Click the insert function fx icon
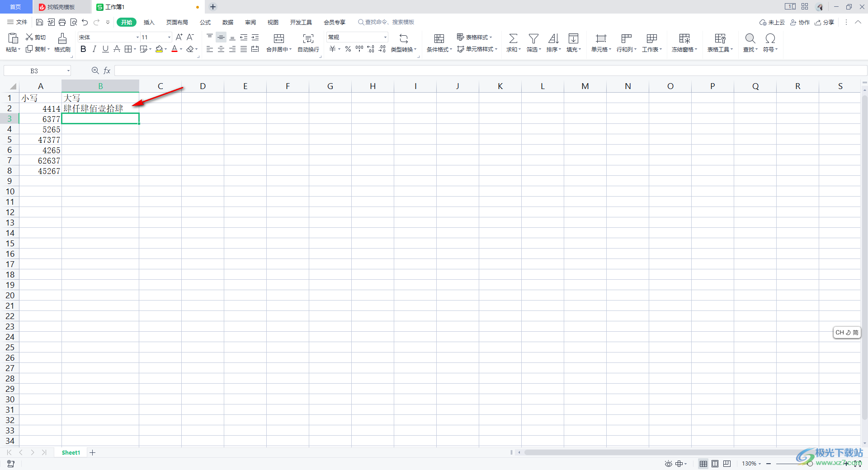The width and height of the screenshot is (868, 470). tap(107, 70)
